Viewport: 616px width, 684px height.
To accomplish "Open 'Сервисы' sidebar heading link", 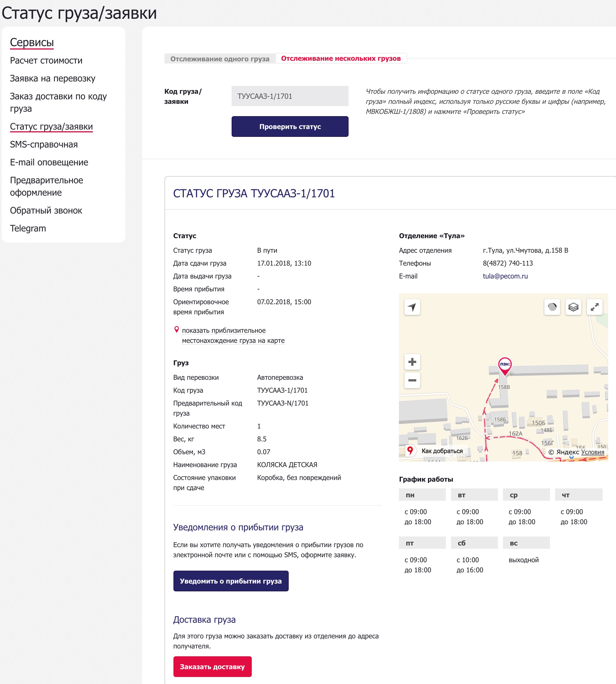I will [32, 42].
